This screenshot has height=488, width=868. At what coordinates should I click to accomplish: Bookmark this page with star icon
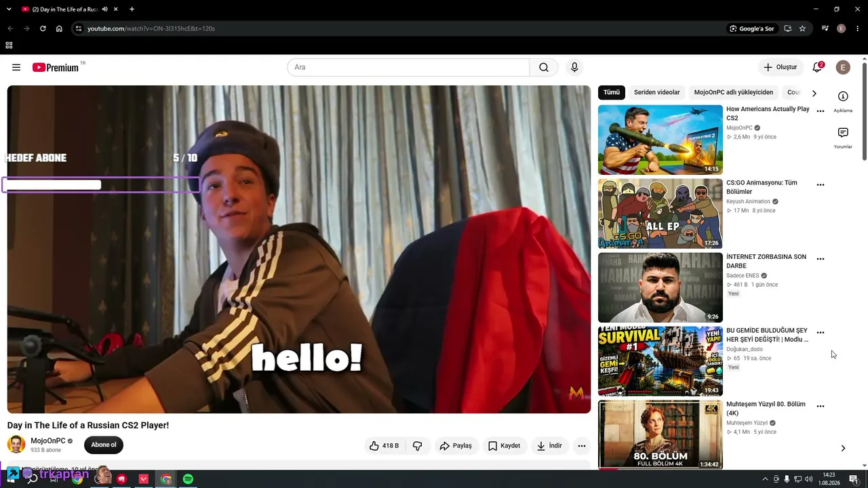pyautogui.click(x=802, y=28)
